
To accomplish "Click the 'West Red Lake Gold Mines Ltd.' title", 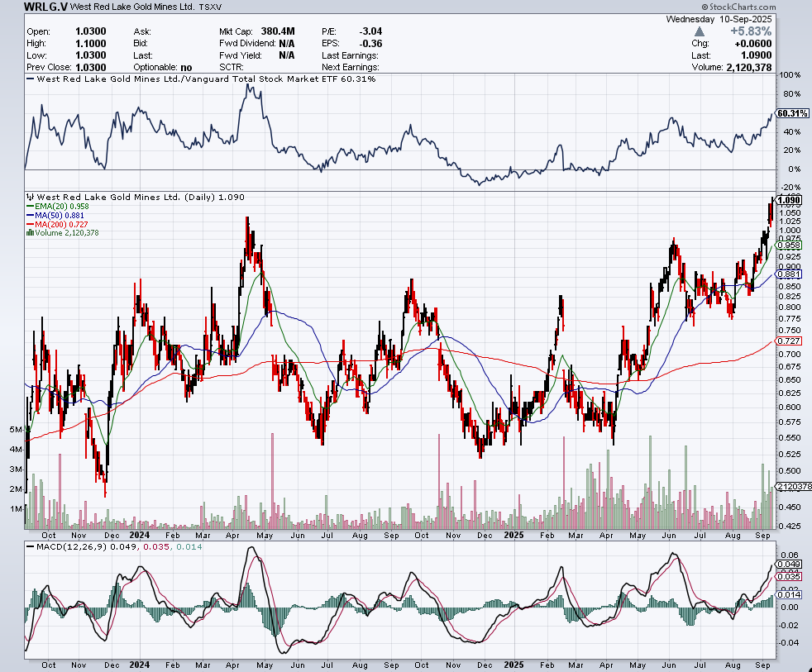I will [132, 7].
